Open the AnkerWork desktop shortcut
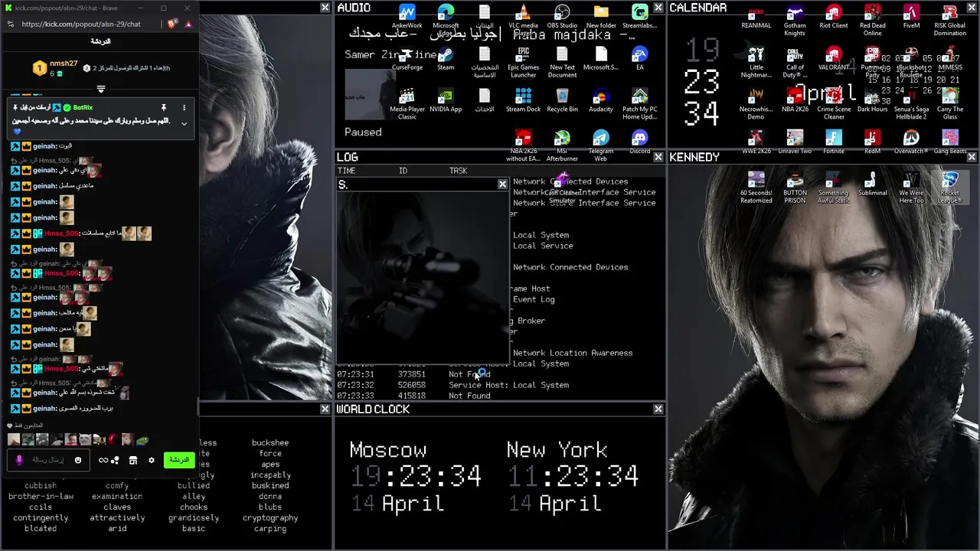This screenshot has height=551, width=980. pyautogui.click(x=407, y=17)
